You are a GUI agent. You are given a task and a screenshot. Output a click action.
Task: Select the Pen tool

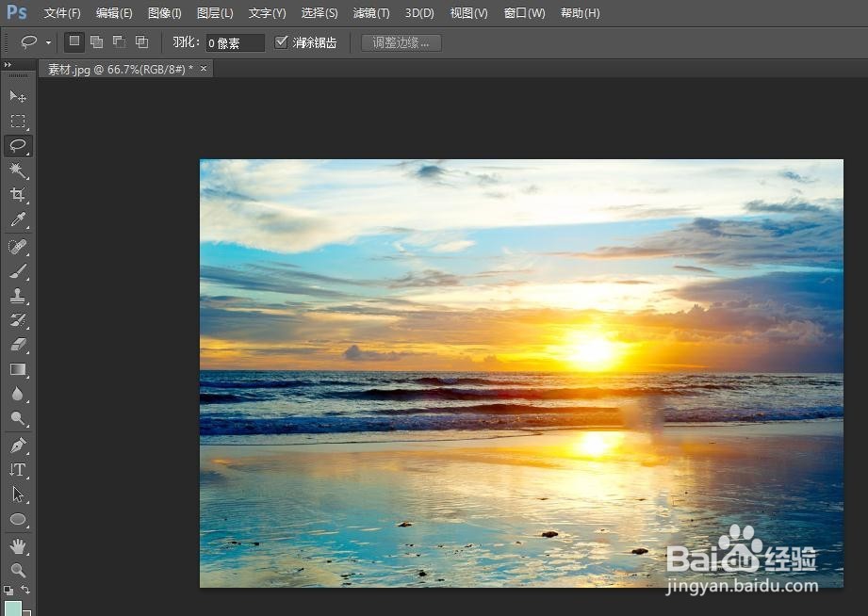point(18,445)
